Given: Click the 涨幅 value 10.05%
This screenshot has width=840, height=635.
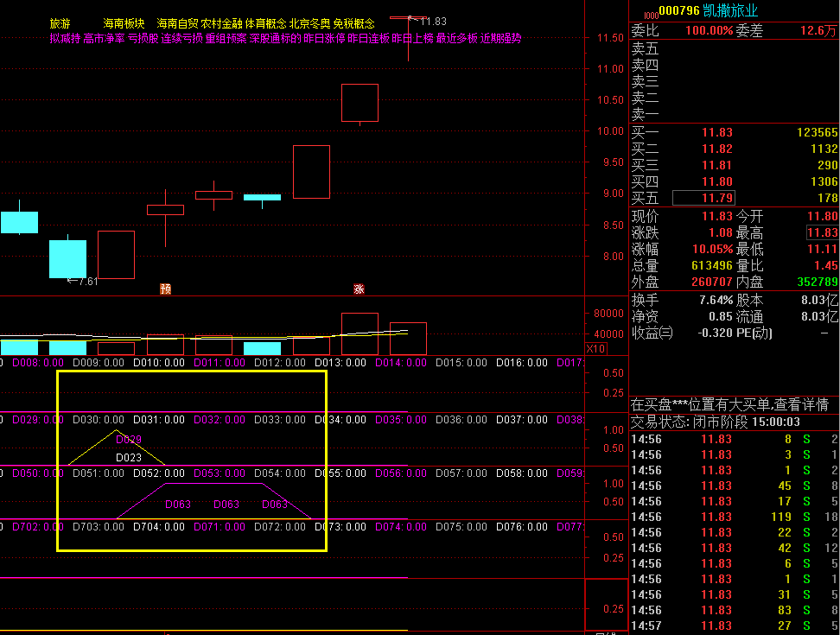Looking at the screenshot, I should click(712, 249).
